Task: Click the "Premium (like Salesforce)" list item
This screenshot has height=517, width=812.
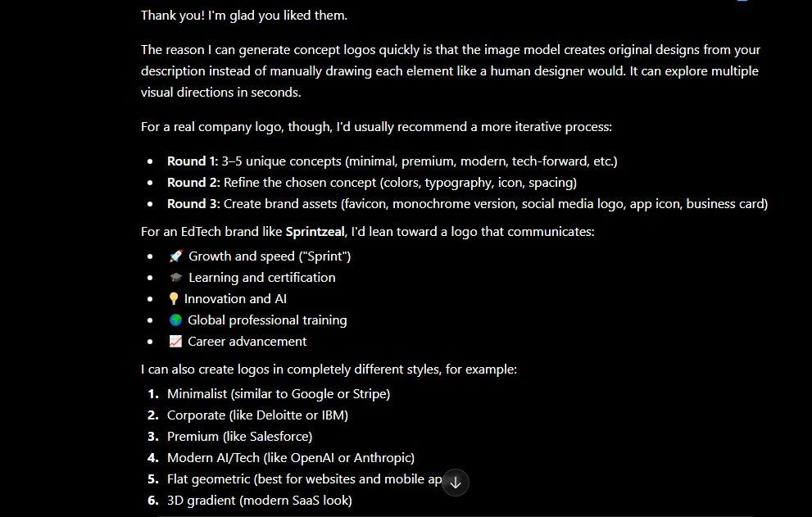Action: coord(239,436)
